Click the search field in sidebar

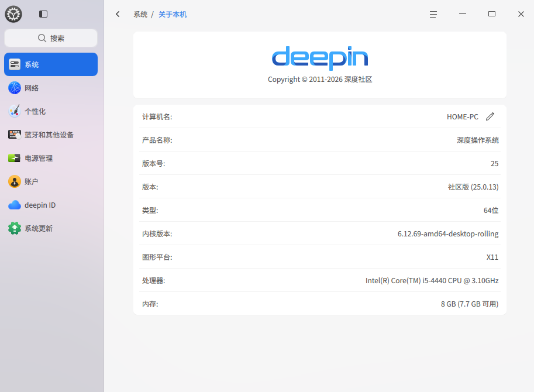(x=51, y=38)
